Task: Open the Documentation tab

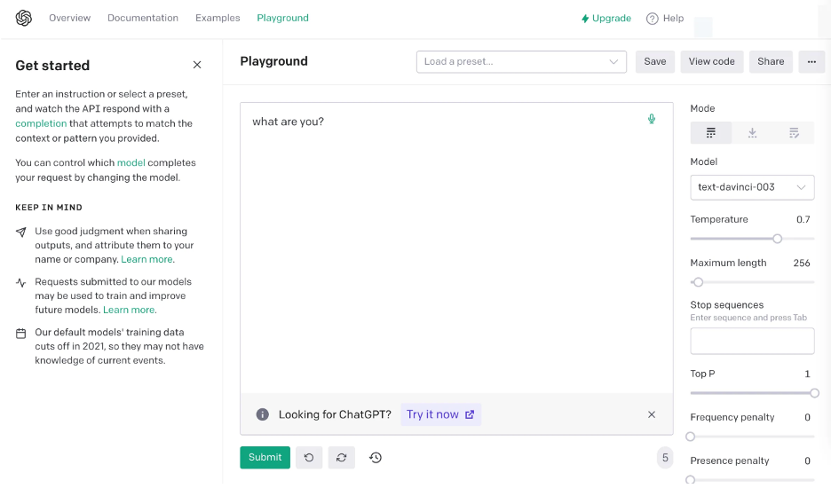Action: tap(143, 18)
